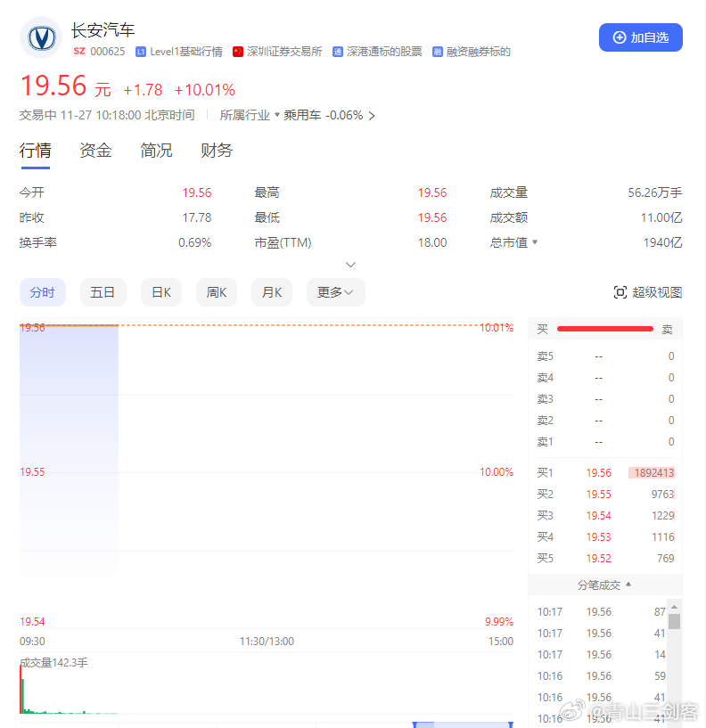706x728 pixels.
Task: Click the 卖5 row label
Action: [545, 356]
